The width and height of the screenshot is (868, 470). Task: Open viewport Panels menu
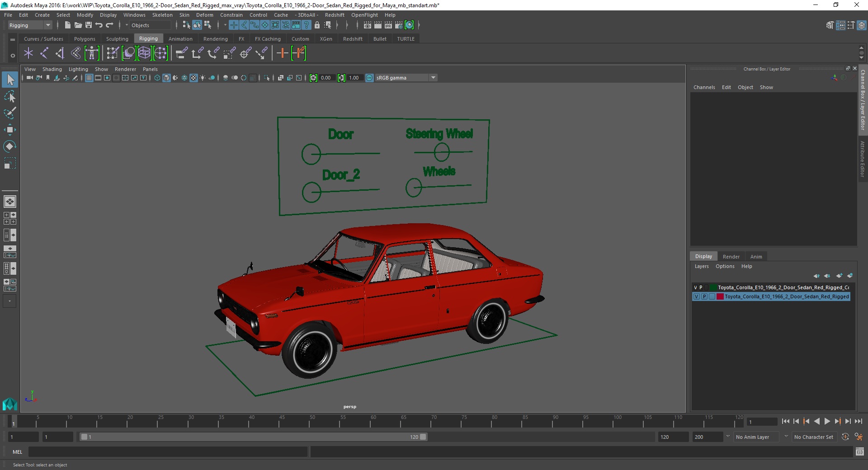point(150,69)
